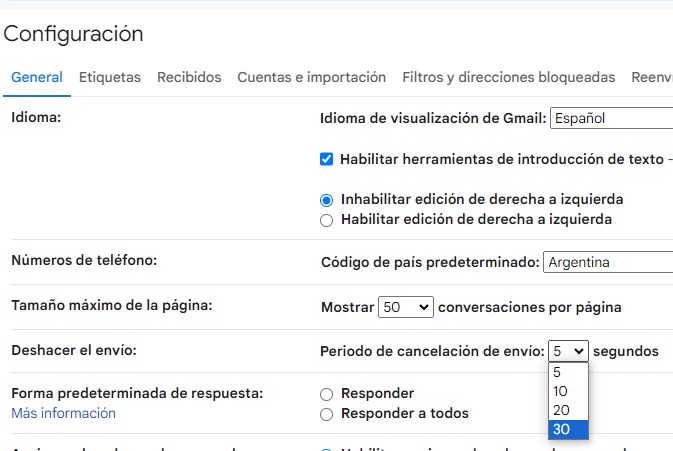673x451 pixels.
Task: Open the General settings tab
Action: [37, 77]
